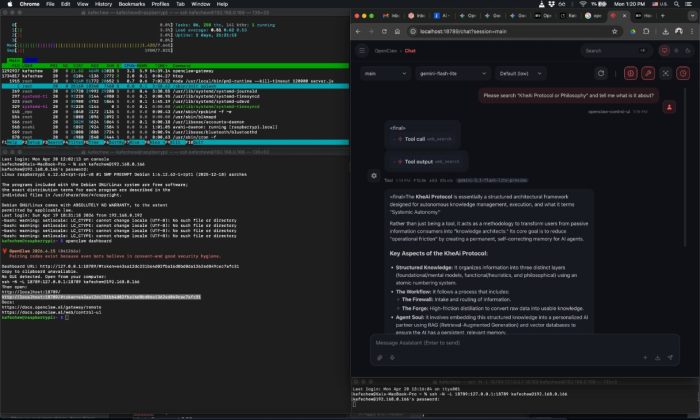The height and width of the screenshot is (420, 700).
Task: Click the wrench tool icon
Action: pyautogui.click(x=648, y=73)
